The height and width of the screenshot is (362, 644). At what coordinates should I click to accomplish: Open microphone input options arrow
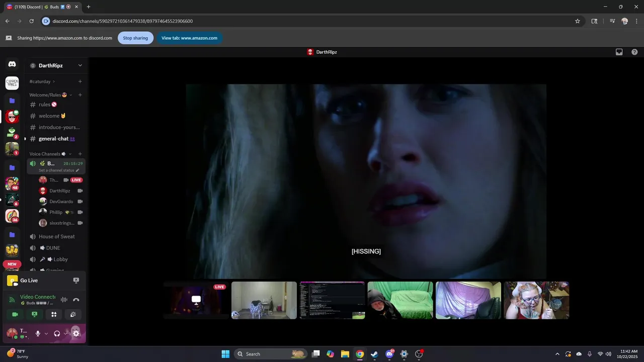46,333
